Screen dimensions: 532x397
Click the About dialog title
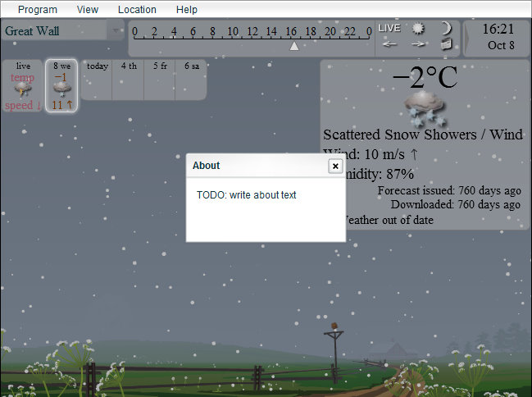[x=206, y=166]
